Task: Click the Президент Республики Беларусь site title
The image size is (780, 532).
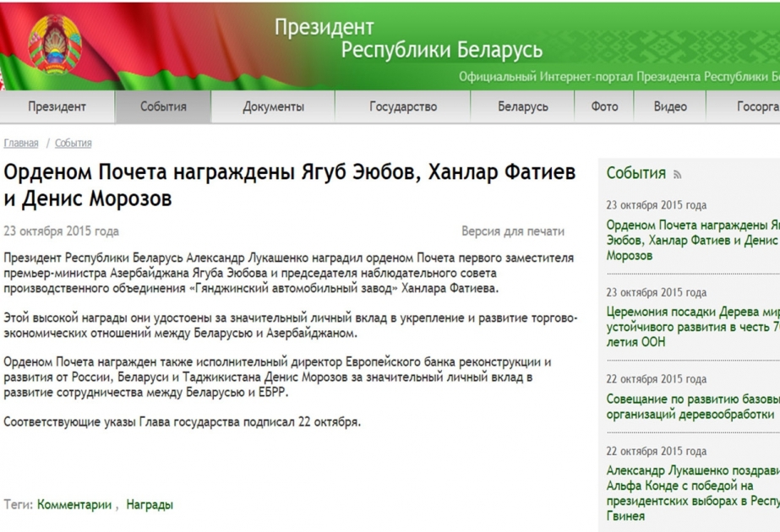Action: (408, 39)
